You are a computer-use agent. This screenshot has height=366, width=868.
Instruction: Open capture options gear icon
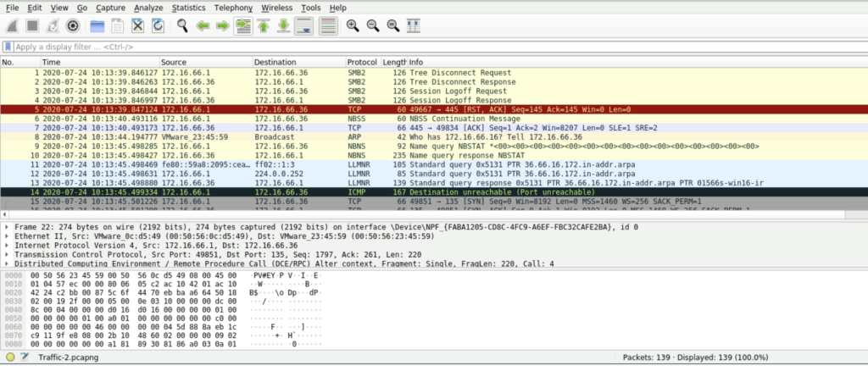pyautogui.click(x=71, y=26)
